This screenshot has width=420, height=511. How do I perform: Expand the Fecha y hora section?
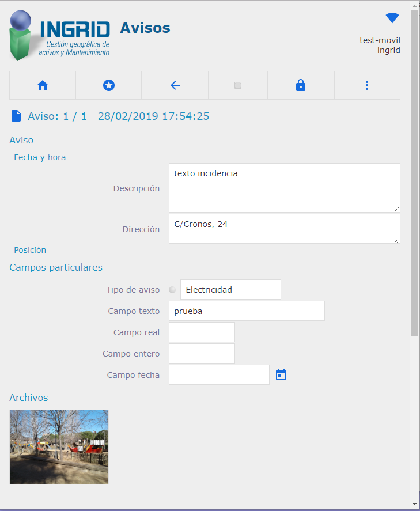click(40, 157)
